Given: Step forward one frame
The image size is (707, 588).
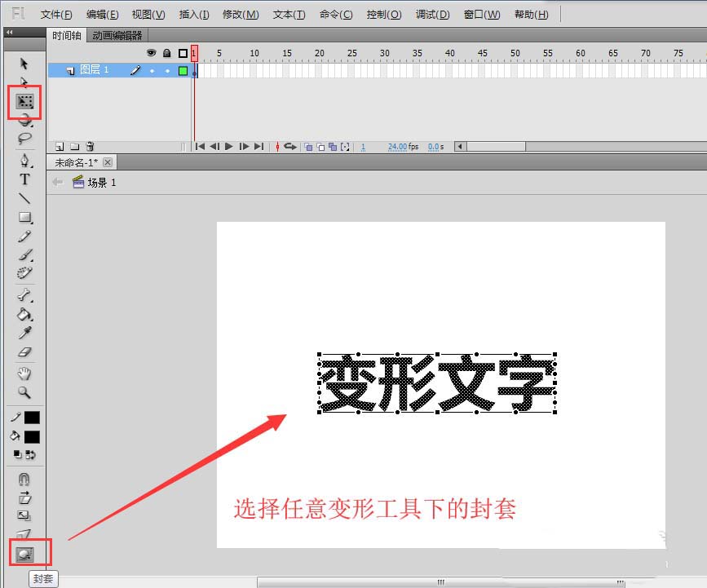Looking at the screenshot, I should (244, 146).
